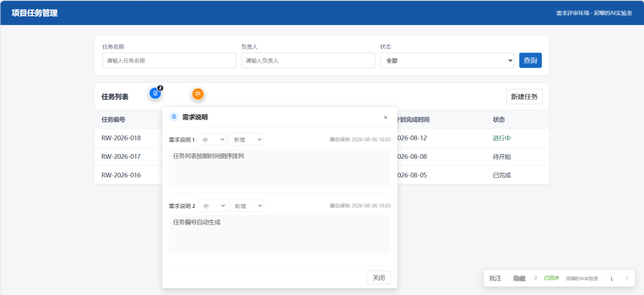Click the orange comment annotation marker

pyautogui.click(x=198, y=94)
